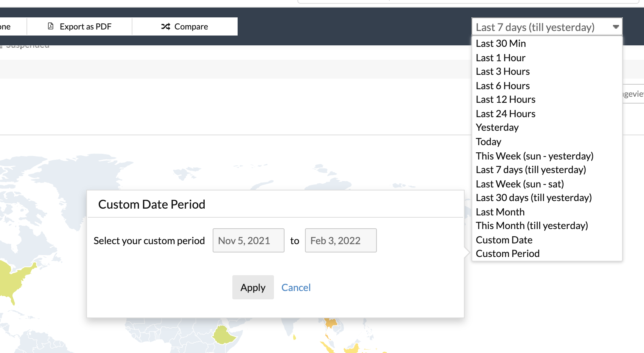The height and width of the screenshot is (353, 644).
Task: Click the Apply button
Action: (x=253, y=287)
